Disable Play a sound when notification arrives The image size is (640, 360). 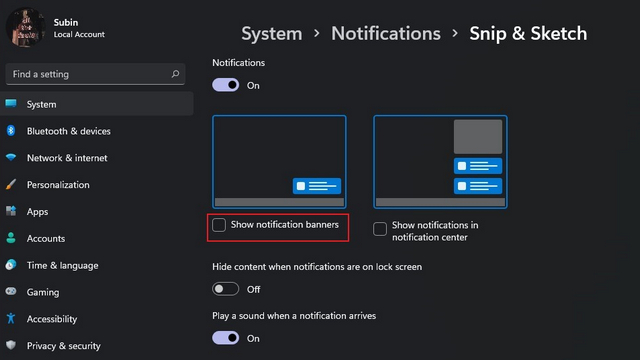tap(226, 338)
